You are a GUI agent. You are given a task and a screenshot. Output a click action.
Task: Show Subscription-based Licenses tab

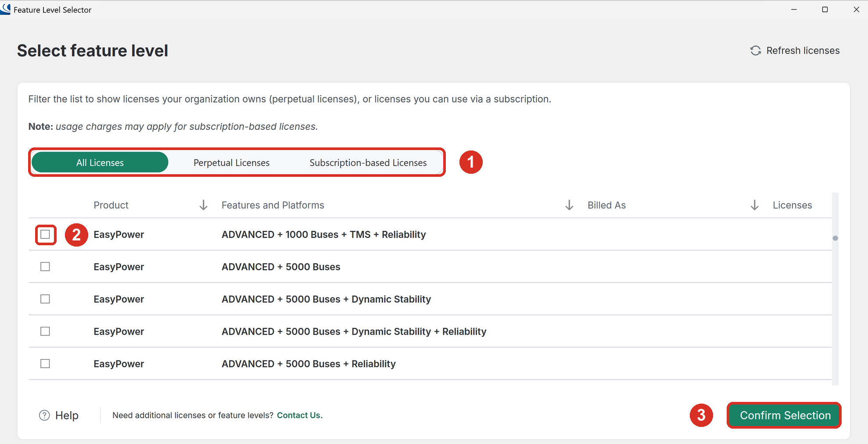click(x=368, y=162)
